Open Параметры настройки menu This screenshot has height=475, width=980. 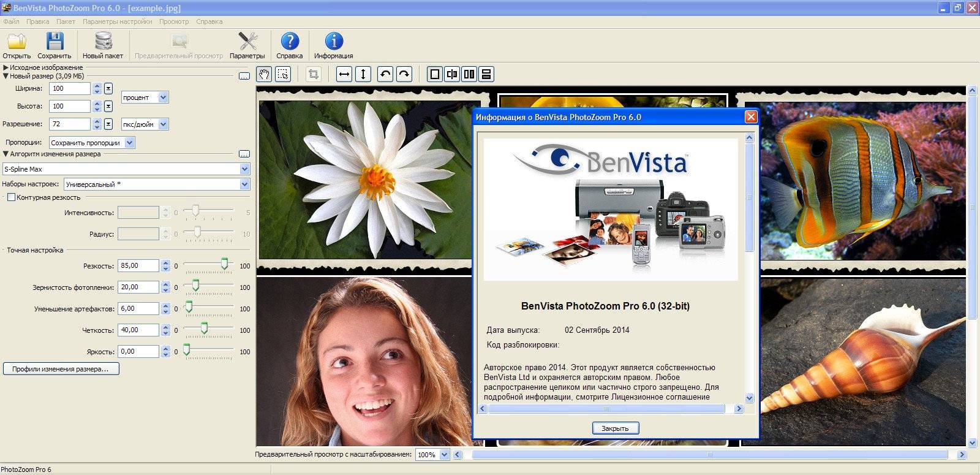point(117,21)
